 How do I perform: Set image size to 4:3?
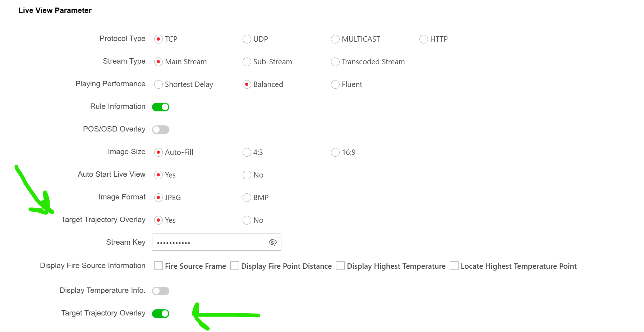click(x=247, y=152)
